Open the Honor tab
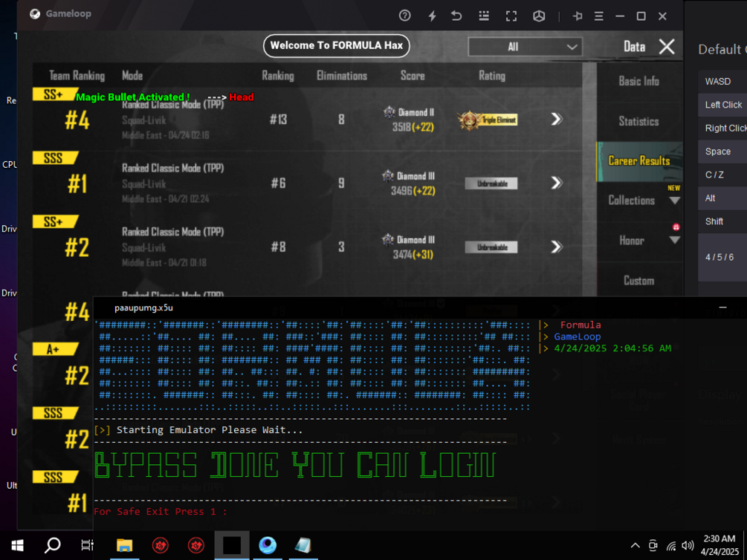747x560 pixels. point(632,241)
